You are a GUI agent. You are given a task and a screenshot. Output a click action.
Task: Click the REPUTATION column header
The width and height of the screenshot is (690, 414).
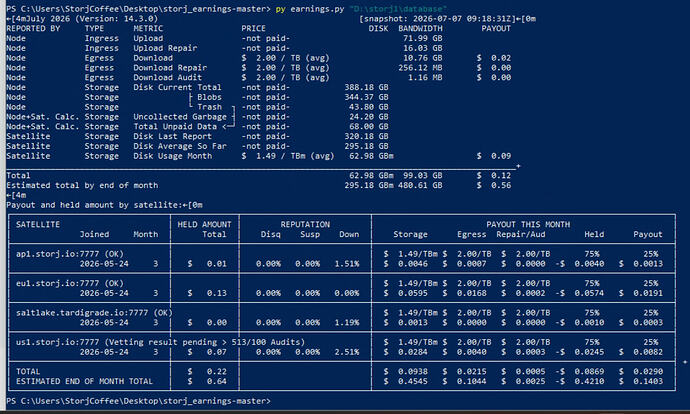point(305,224)
